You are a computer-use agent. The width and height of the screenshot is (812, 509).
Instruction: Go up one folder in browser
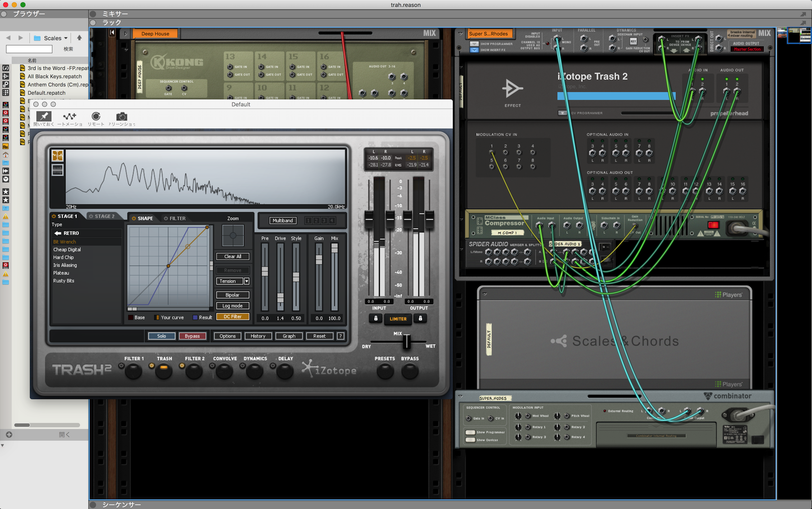coord(79,38)
